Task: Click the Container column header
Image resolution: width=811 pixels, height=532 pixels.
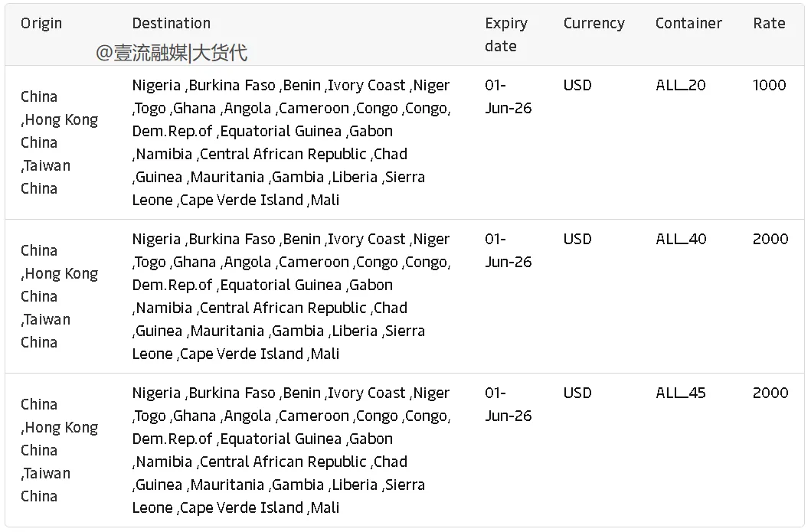Action: click(x=688, y=23)
